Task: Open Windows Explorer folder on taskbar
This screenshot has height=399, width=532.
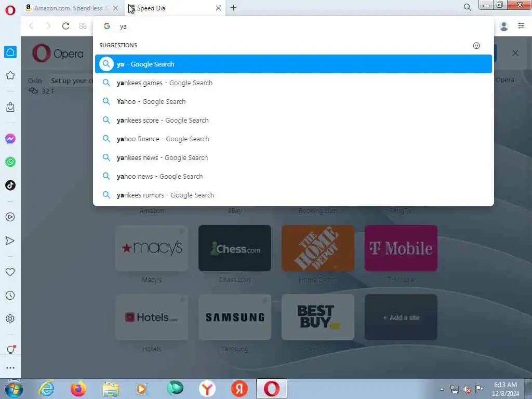Action: click(111, 389)
